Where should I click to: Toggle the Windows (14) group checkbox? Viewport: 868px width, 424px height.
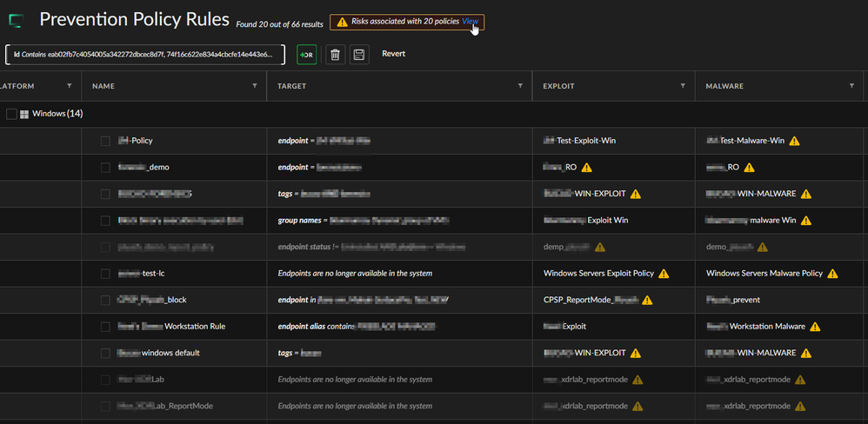click(11, 114)
